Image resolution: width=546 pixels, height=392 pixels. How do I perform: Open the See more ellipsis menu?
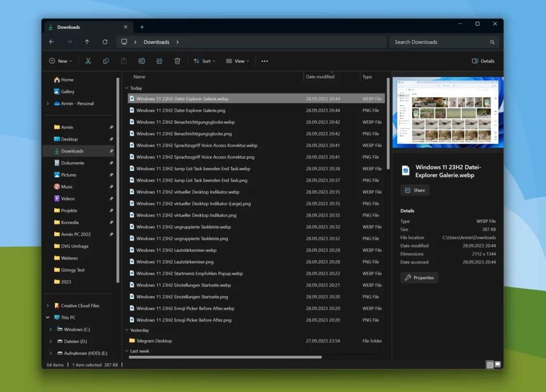coord(264,61)
